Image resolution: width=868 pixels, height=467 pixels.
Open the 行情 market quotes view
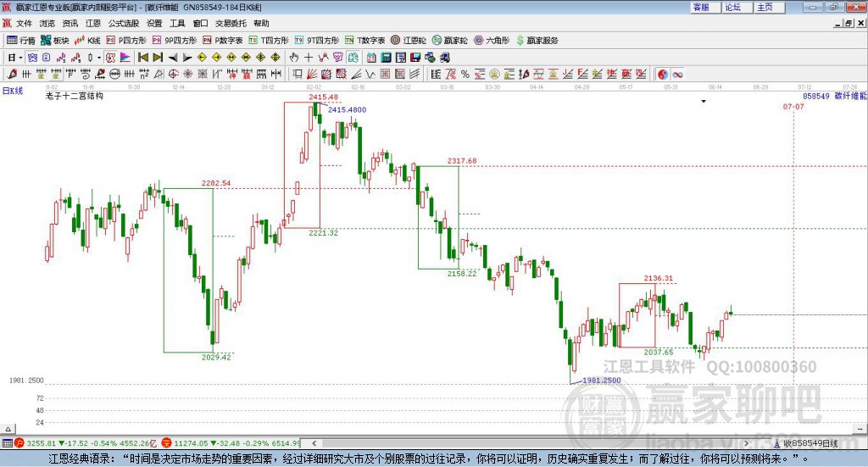(x=20, y=41)
